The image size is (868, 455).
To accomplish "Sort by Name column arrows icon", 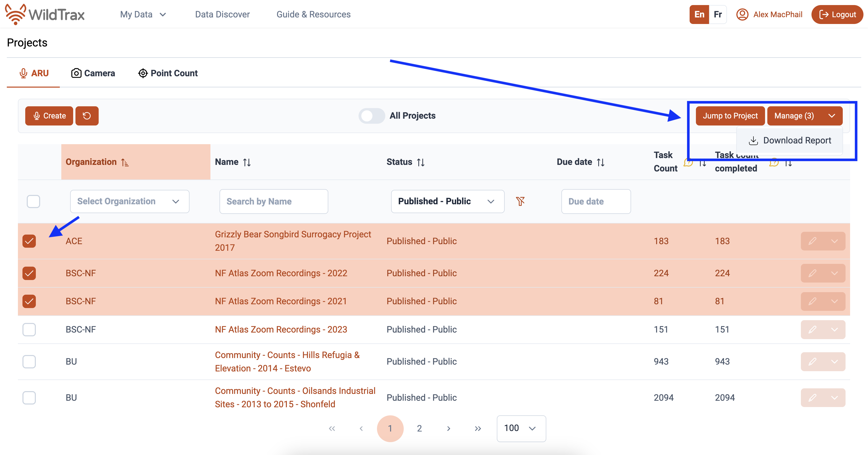I will [x=247, y=162].
